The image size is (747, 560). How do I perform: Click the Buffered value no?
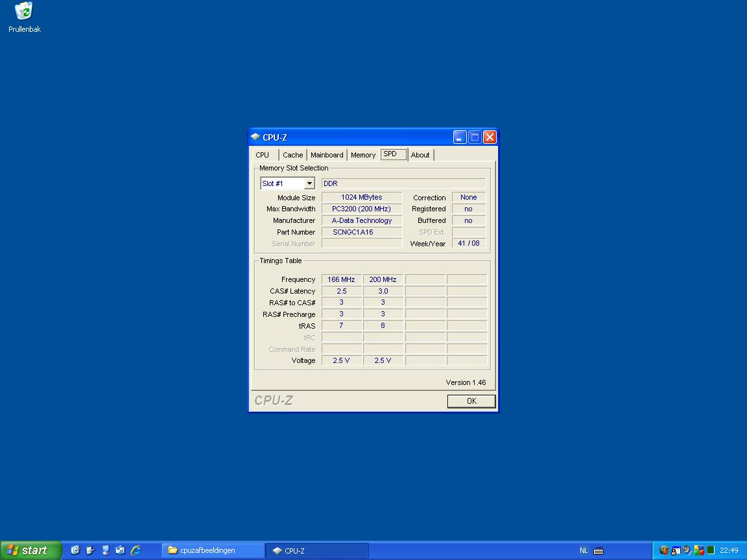pyautogui.click(x=469, y=220)
